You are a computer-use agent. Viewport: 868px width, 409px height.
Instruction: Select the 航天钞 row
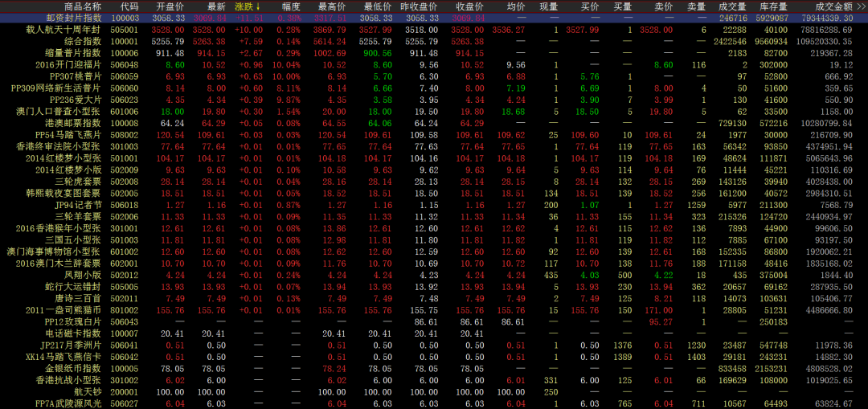(434, 392)
